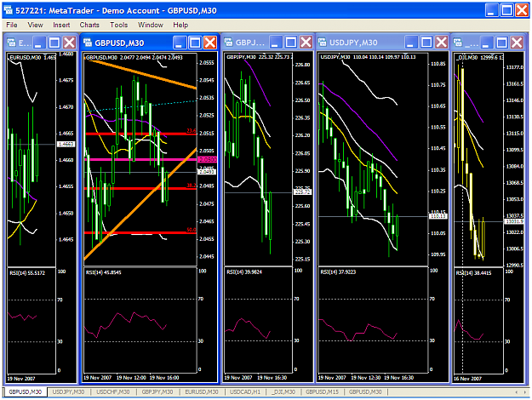Maximize the EURUSD chart window
The image size is (532, 400).
point(54,43)
